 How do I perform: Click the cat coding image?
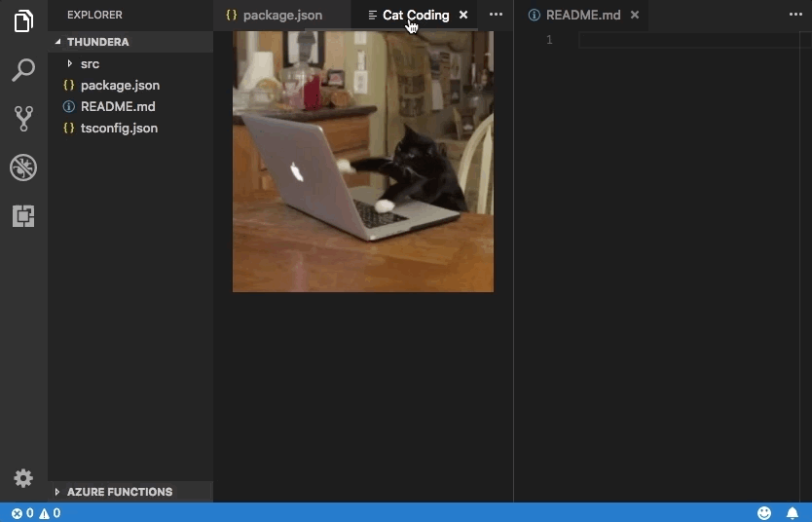pos(362,162)
